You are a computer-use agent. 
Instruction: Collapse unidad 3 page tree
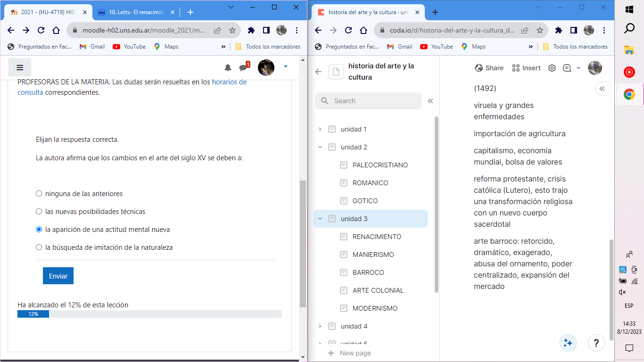[320, 219]
